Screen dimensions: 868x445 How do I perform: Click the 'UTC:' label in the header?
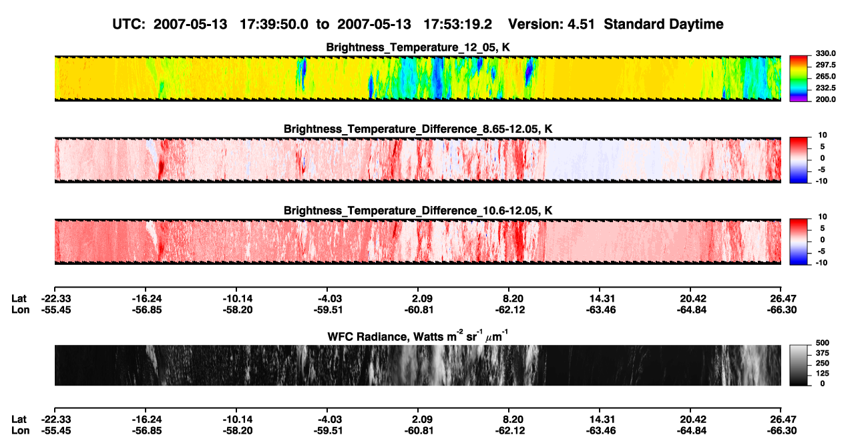pos(128,24)
